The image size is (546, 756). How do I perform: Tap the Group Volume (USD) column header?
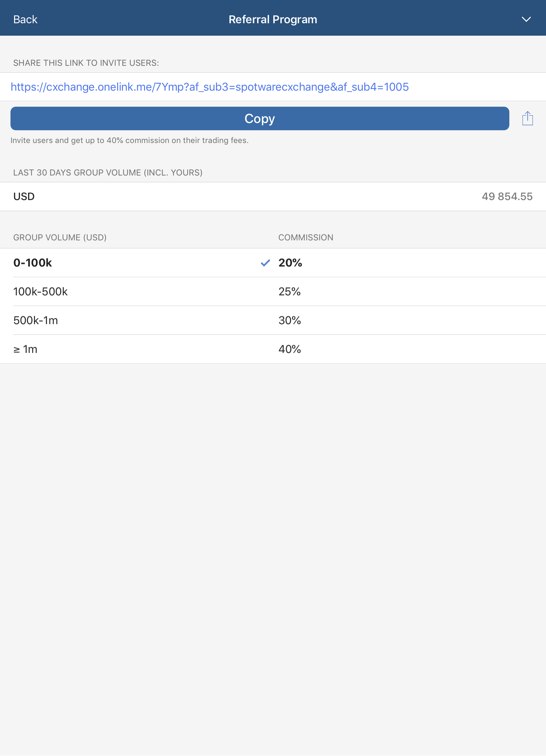tap(60, 237)
